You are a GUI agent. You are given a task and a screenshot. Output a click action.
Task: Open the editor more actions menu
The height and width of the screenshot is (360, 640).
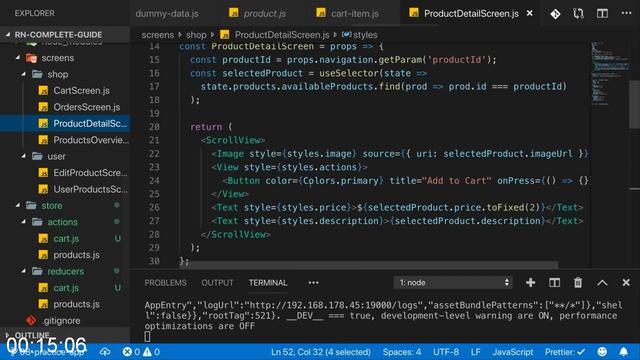click(626, 13)
